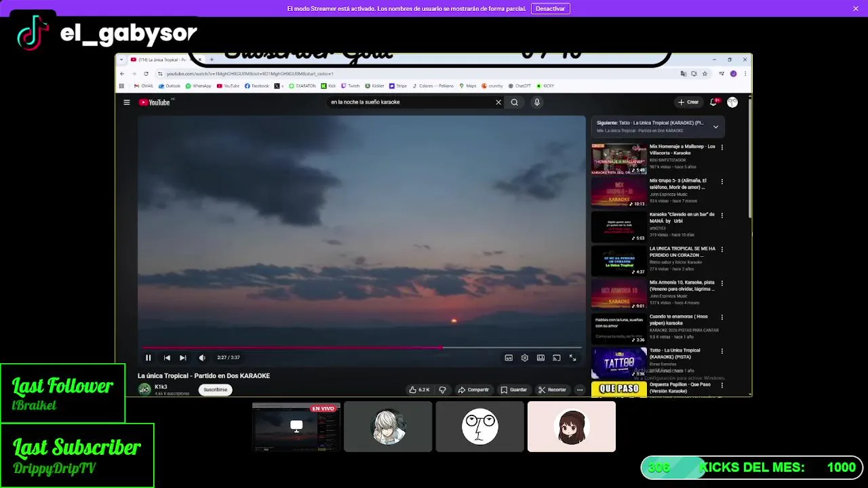Play the Mix Grupo 5 - 3 thumbnail

[x=619, y=192]
